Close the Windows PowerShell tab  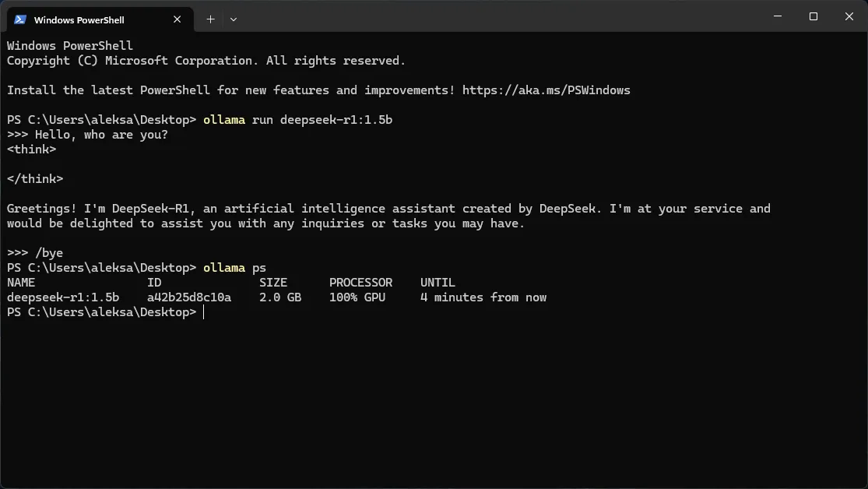177,19
